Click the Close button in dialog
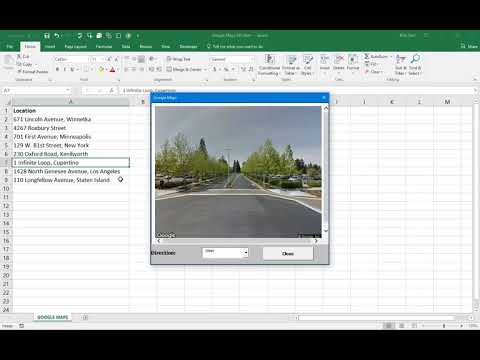This screenshot has height=360, width=480. pyautogui.click(x=288, y=253)
